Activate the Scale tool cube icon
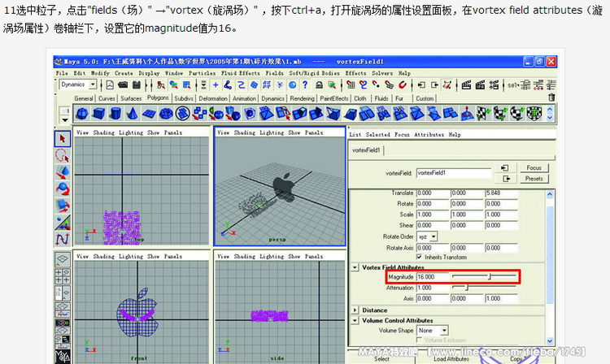Viewport: 610px width, 364px height. click(x=63, y=205)
